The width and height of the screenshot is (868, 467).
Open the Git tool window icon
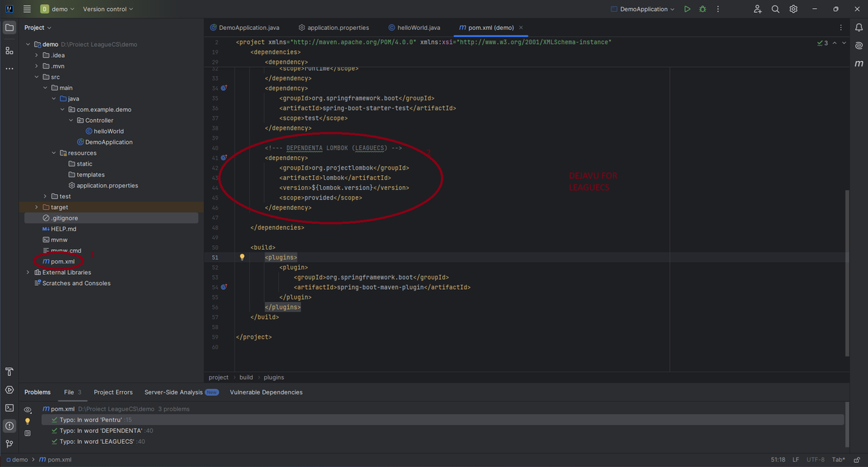[x=9, y=444]
